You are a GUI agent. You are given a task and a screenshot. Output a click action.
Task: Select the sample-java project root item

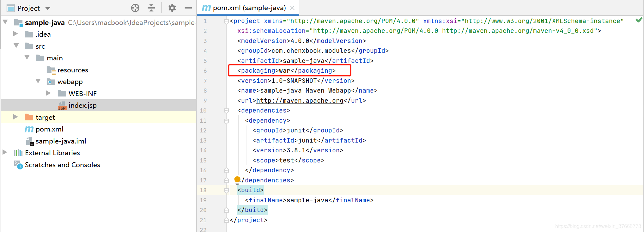tap(45, 22)
